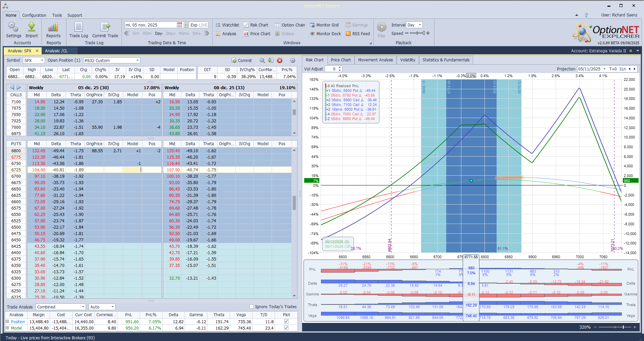Step forward 5 minutes with 5m+ button
The image size is (644, 341).
pos(196,34)
